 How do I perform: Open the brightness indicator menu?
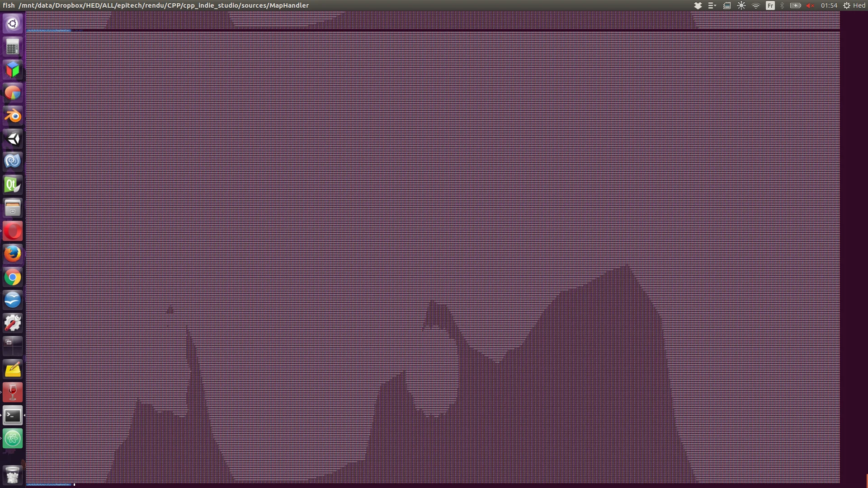coord(741,5)
